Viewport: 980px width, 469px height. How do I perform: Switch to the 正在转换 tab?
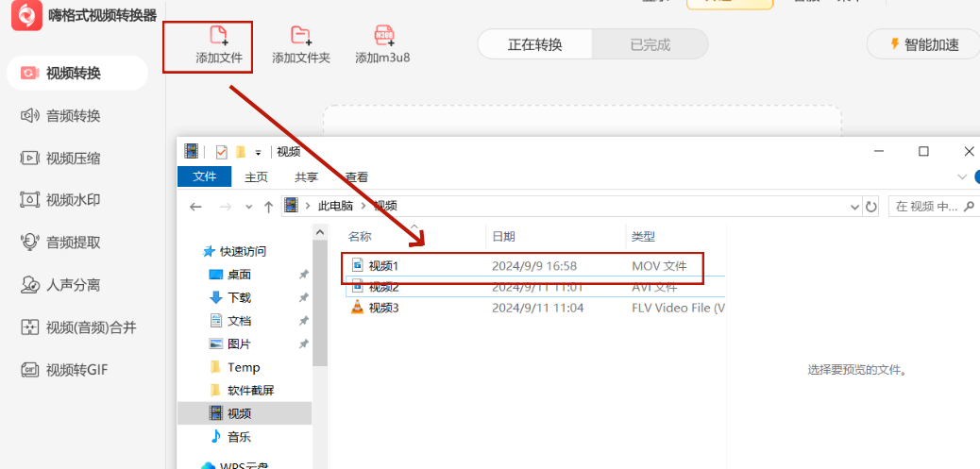coord(535,44)
